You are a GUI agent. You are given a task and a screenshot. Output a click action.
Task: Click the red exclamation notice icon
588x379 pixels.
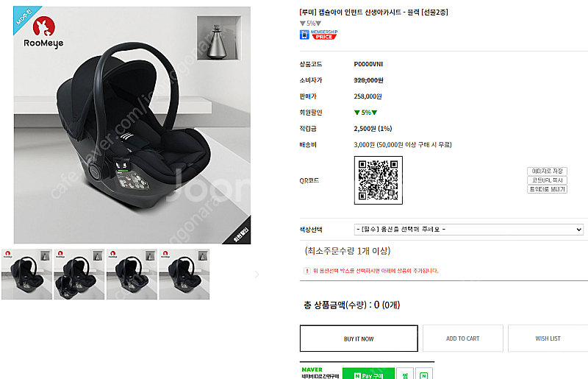click(306, 271)
